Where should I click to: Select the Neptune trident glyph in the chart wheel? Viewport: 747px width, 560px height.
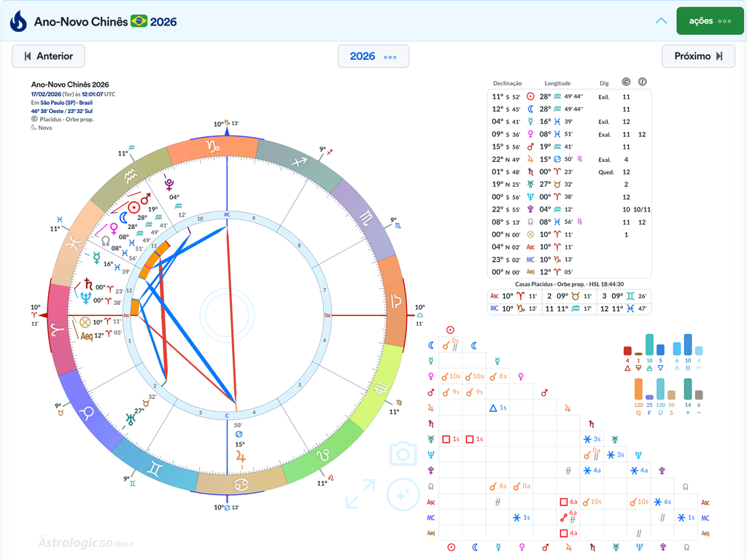point(86,298)
